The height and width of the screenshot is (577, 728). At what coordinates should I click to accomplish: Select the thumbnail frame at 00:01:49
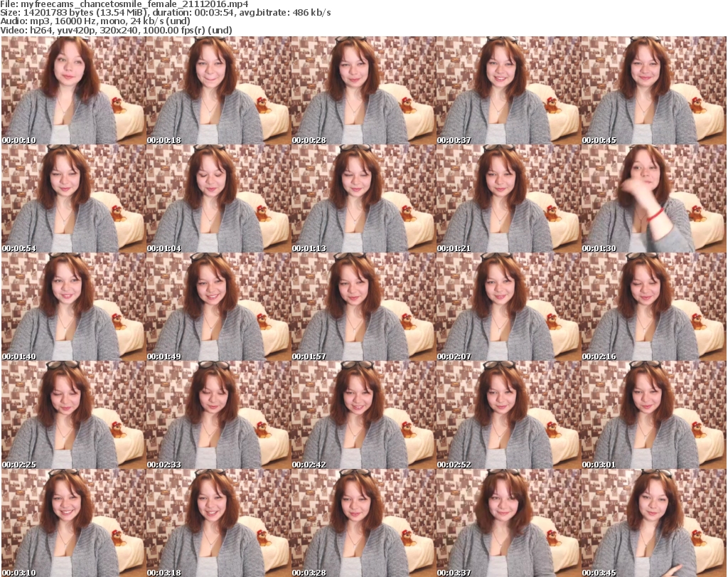(218, 307)
